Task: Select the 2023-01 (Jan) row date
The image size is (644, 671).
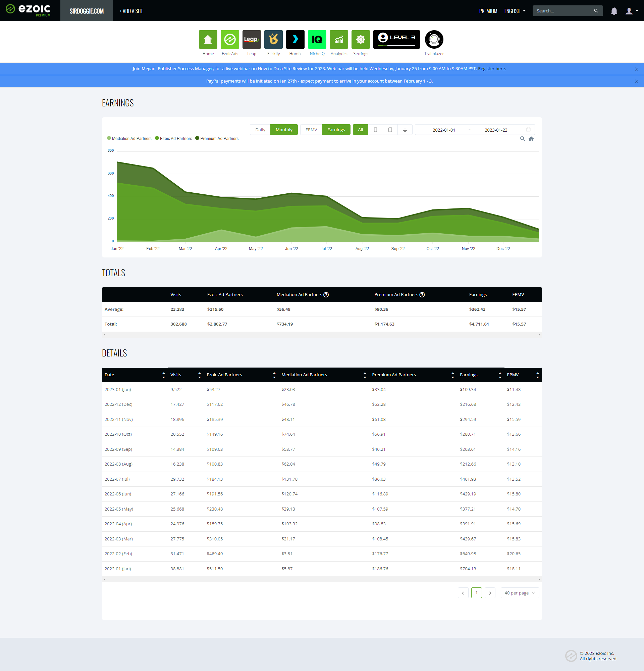Action: tap(118, 390)
